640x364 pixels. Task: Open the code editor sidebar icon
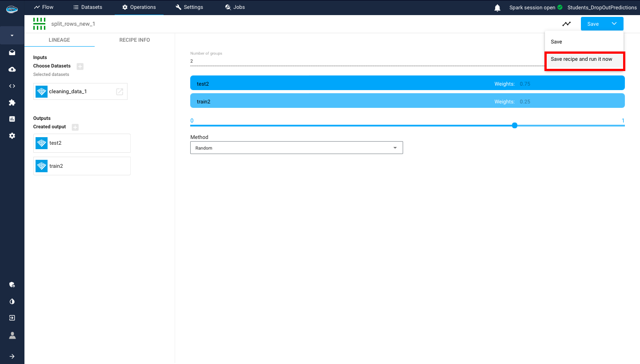[12, 86]
